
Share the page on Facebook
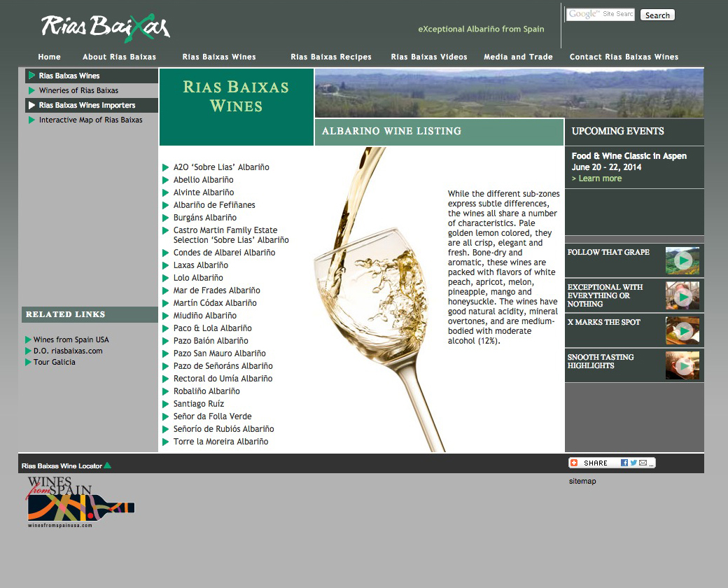[x=624, y=463]
